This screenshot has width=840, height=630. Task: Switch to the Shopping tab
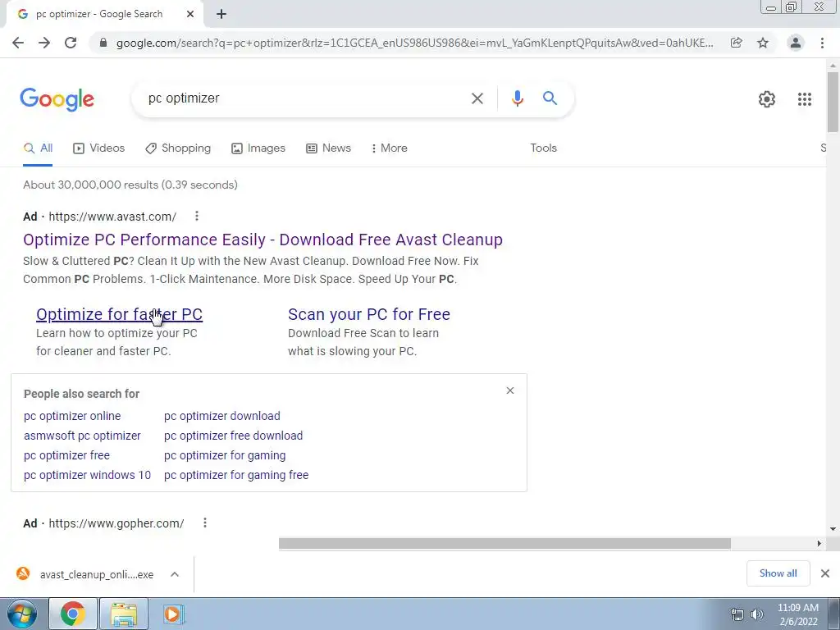click(x=178, y=148)
